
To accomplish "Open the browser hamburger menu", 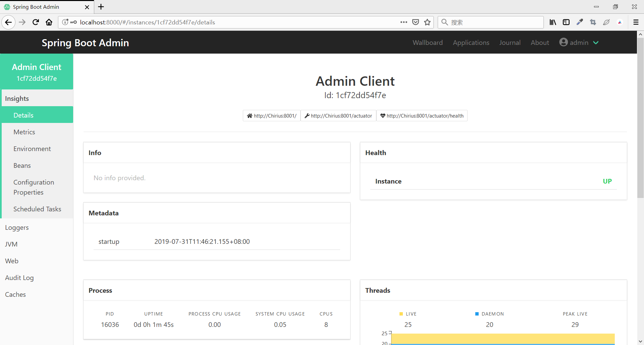I will (636, 22).
